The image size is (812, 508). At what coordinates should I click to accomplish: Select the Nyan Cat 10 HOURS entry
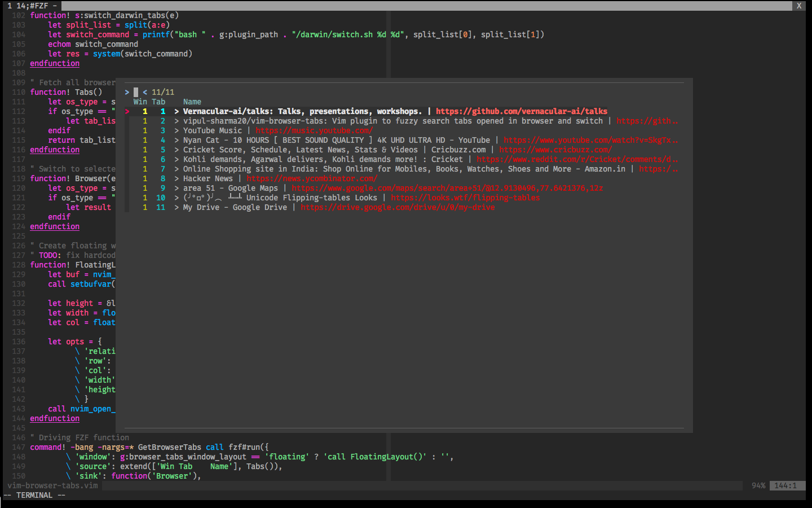tap(401, 140)
